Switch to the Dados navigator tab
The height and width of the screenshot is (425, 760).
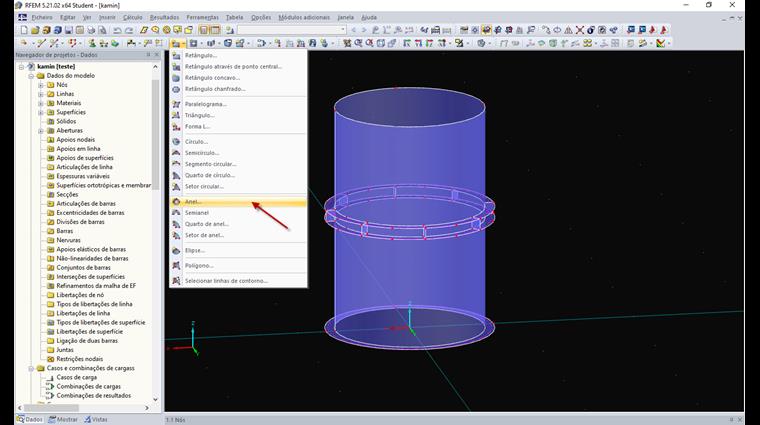30,420
